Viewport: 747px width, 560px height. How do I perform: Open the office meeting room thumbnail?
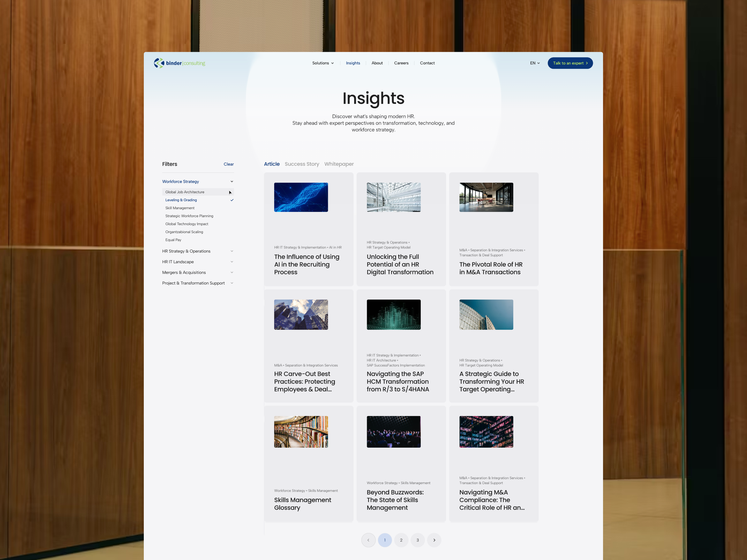(486, 197)
